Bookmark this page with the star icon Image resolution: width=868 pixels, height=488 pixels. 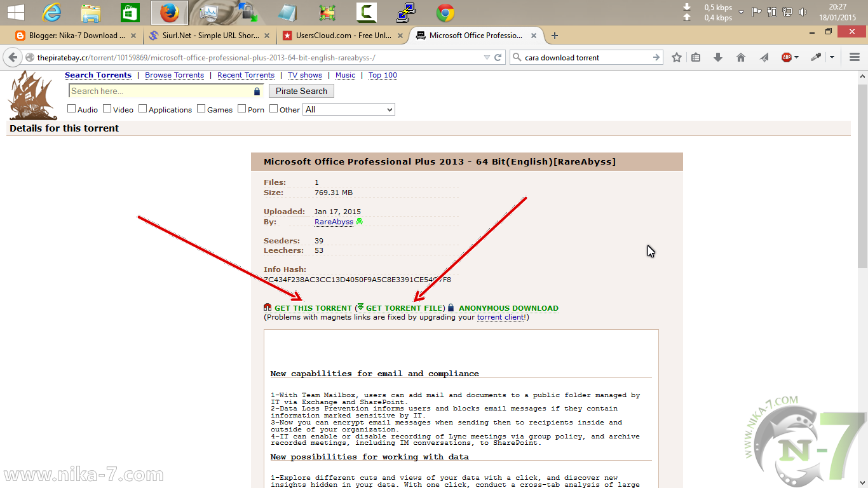tap(677, 57)
